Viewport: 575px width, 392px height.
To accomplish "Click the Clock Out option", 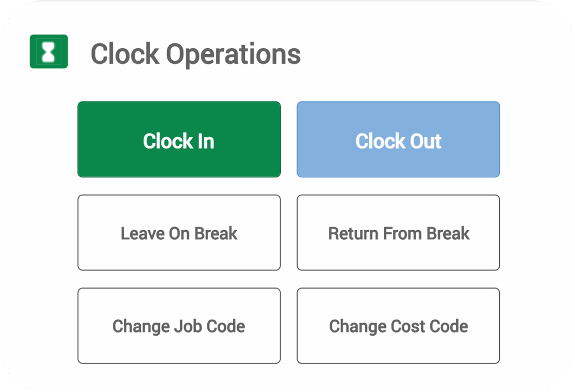I will tap(398, 139).
